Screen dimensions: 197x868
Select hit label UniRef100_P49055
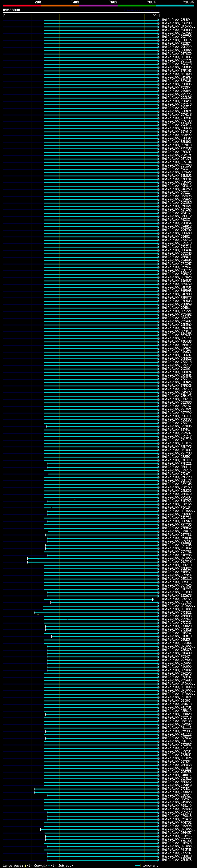click(x=177, y=802)
